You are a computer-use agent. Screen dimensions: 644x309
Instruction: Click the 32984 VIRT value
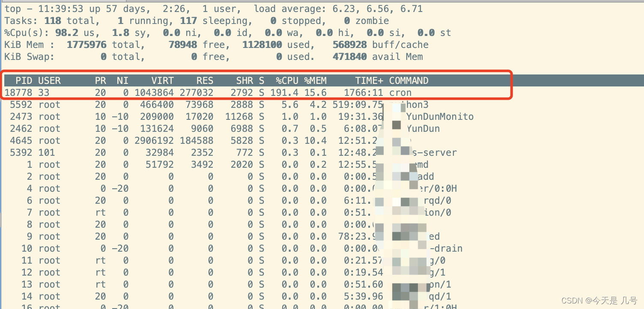pos(160,152)
